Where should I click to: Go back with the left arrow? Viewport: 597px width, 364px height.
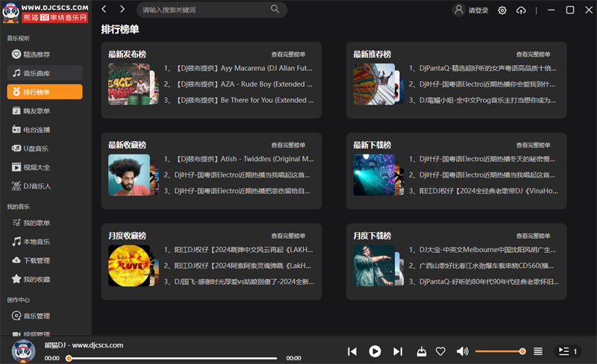[x=104, y=9]
